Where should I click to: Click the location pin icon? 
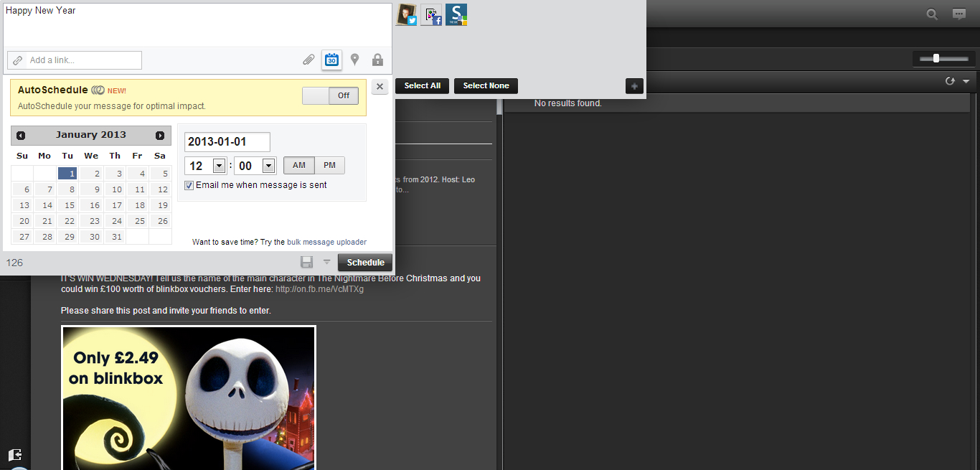coord(354,60)
